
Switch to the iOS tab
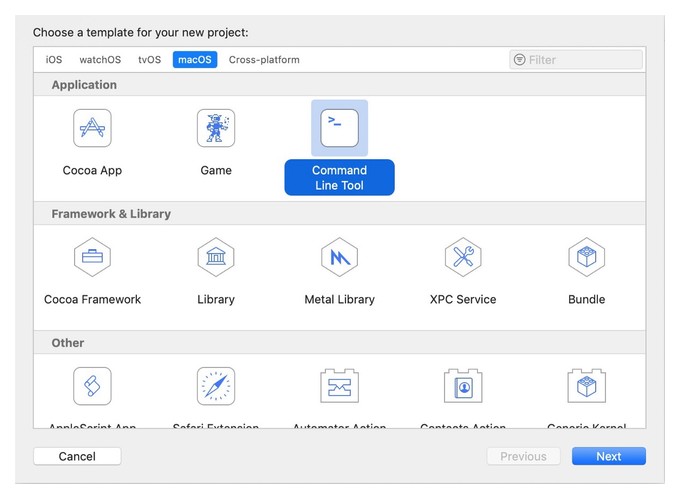[54, 59]
